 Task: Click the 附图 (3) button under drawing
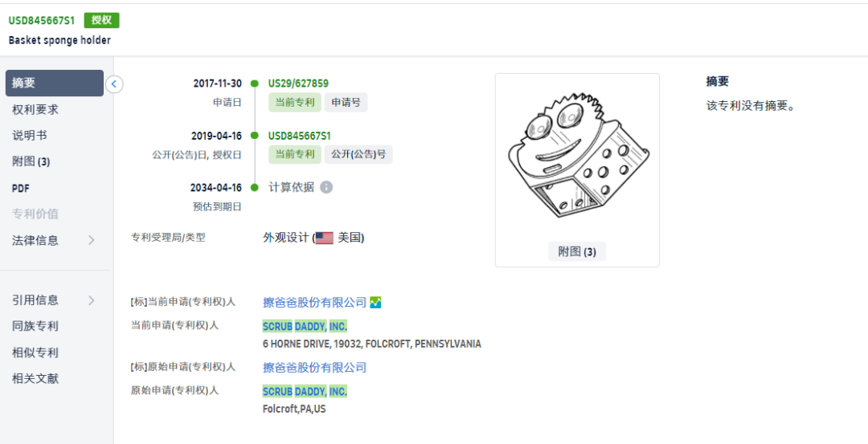pyautogui.click(x=577, y=251)
